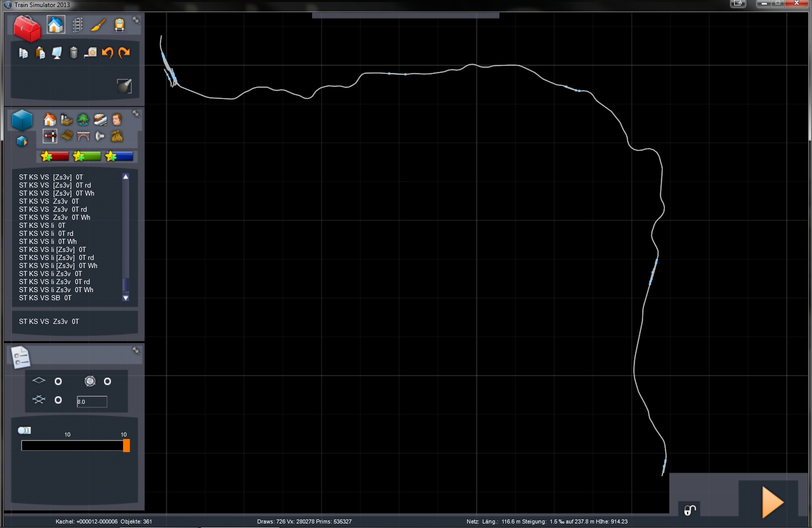
Task: Click the orange slider handle
Action: pyautogui.click(x=127, y=446)
